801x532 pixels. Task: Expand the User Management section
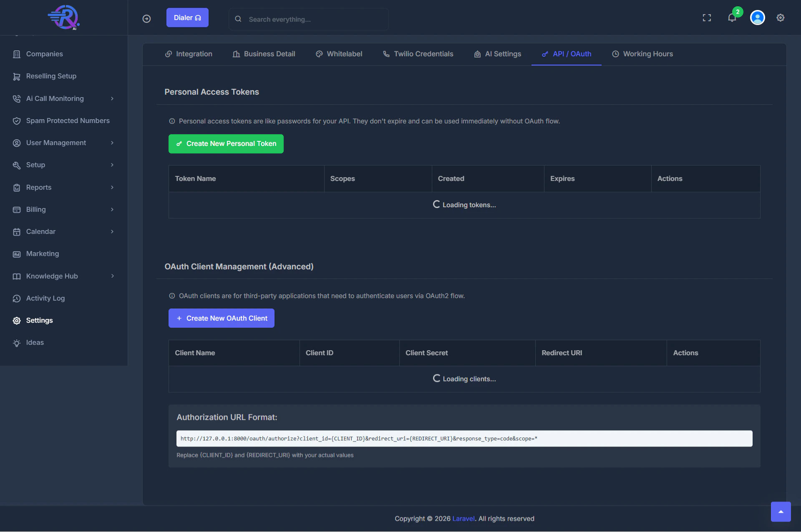[112, 143]
